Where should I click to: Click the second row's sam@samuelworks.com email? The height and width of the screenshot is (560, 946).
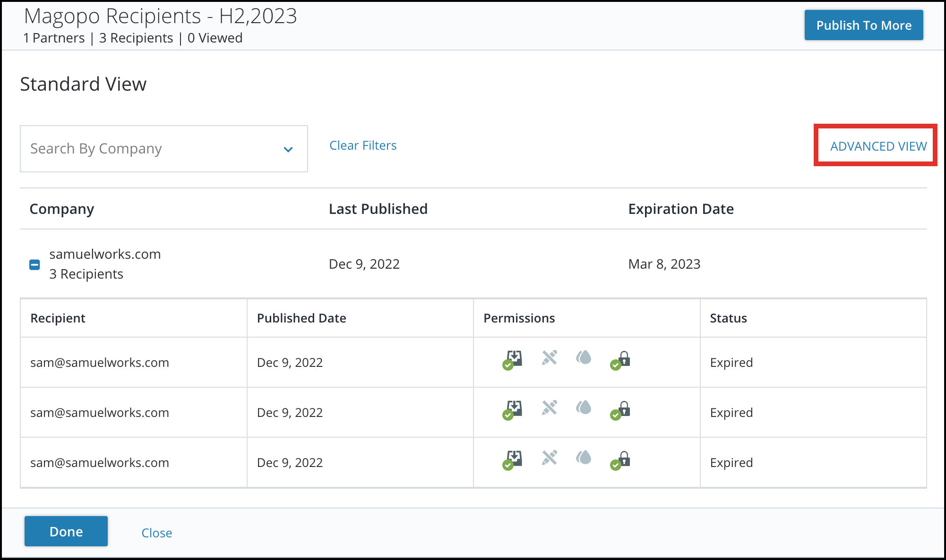[x=100, y=413]
